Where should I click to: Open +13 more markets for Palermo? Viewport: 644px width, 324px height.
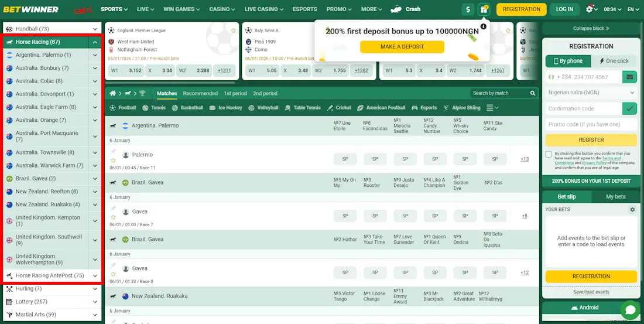click(x=525, y=159)
